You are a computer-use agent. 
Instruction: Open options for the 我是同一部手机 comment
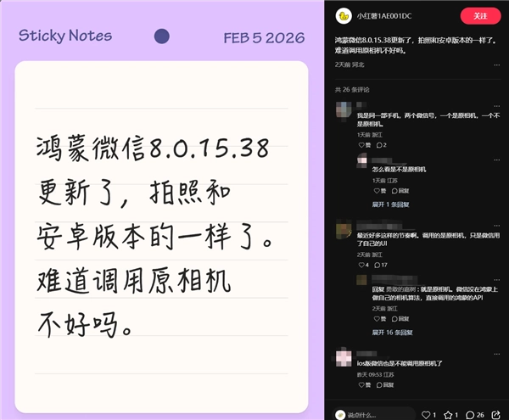(496, 106)
